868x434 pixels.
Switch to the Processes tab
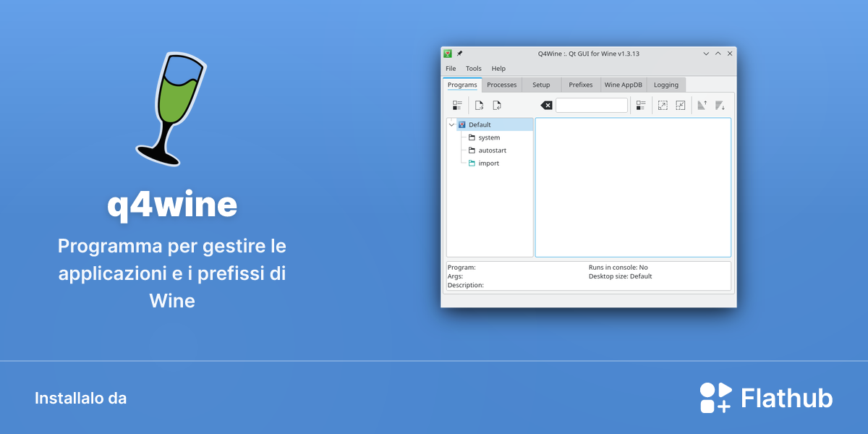click(x=502, y=85)
